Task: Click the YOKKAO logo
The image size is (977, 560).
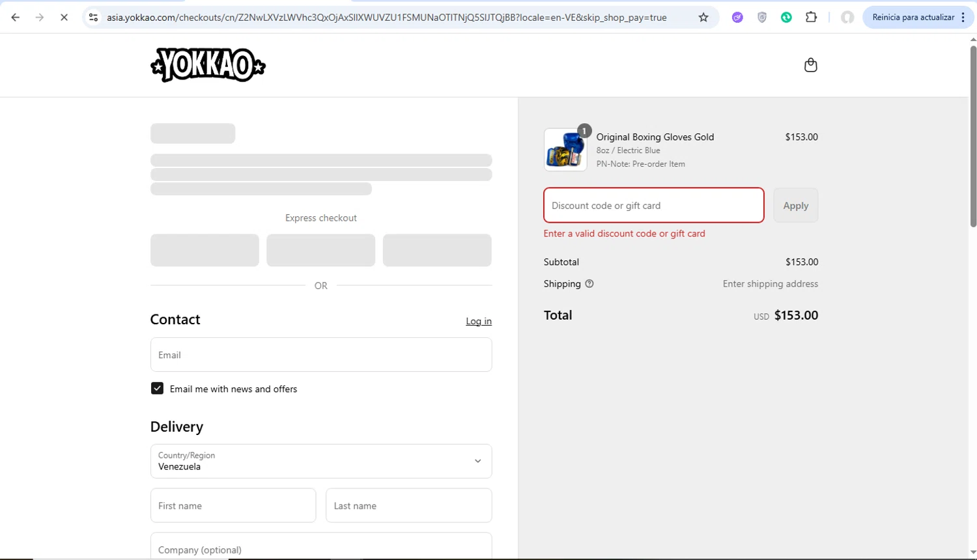Action: click(208, 65)
